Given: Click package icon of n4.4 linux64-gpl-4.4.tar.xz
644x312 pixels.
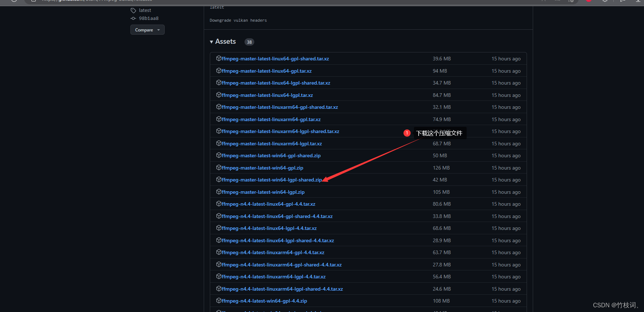Looking at the screenshot, I should coord(219,204).
